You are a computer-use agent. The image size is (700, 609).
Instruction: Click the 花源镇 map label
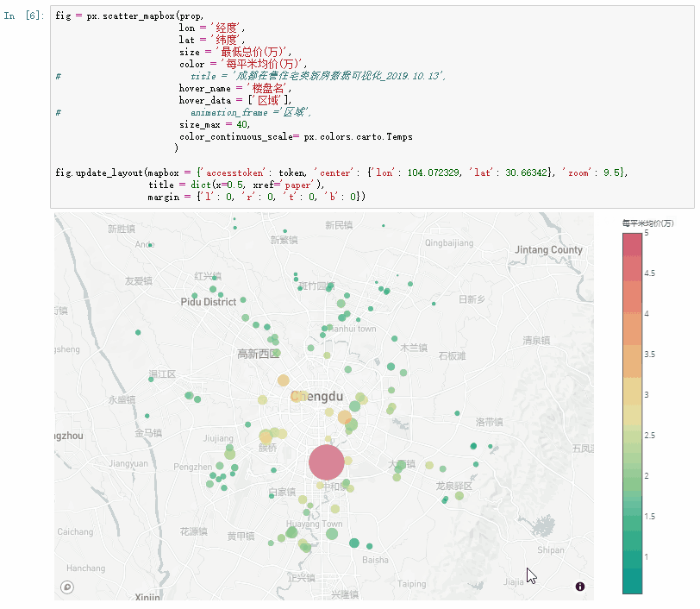(x=194, y=531)
